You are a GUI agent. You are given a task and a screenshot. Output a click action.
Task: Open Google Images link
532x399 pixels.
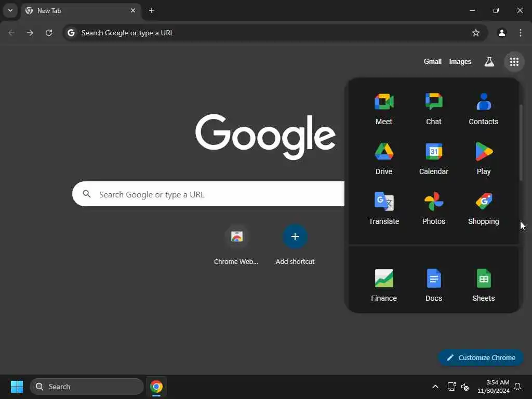(x=460, y=62)
